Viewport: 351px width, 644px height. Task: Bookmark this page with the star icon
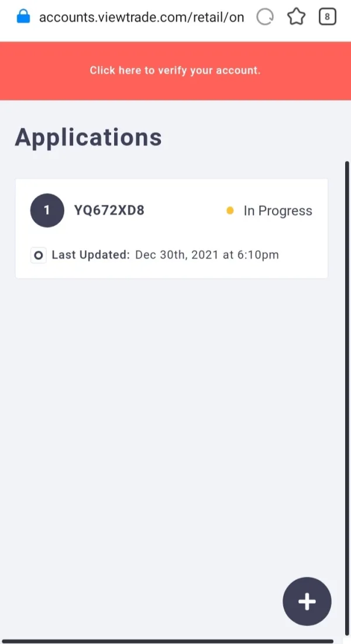click(x=297, y=18)
